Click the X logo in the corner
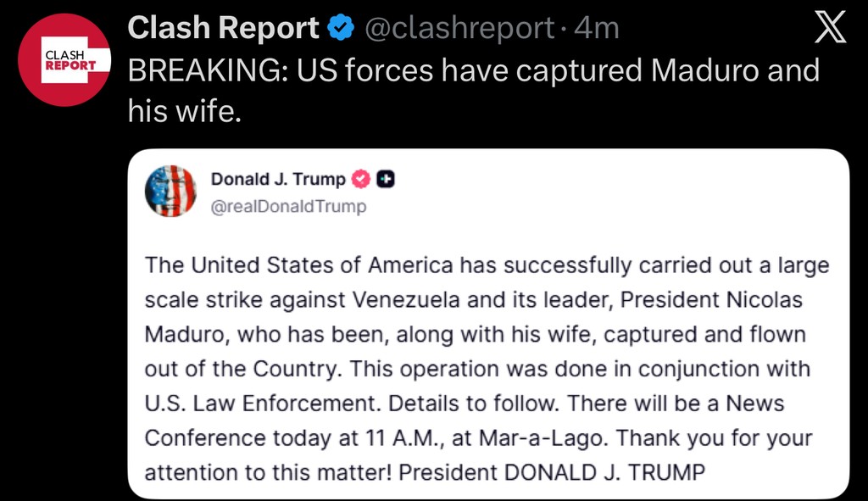The height and width of the screenshot is (501, 868). 829,29
